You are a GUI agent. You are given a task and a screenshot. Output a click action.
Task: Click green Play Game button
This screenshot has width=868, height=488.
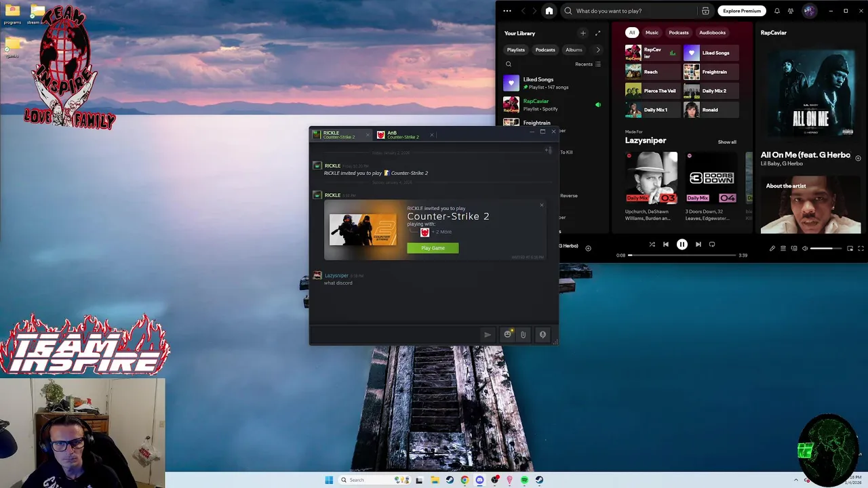[x=433, y=248]
